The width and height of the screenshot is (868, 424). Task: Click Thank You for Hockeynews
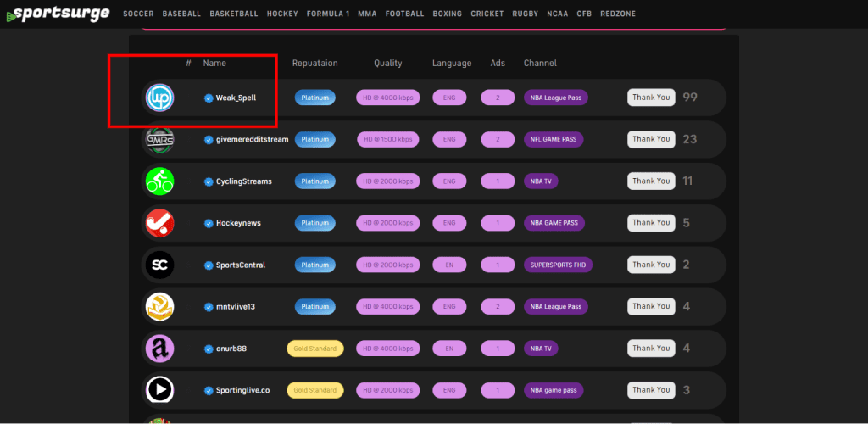(651, 222)
